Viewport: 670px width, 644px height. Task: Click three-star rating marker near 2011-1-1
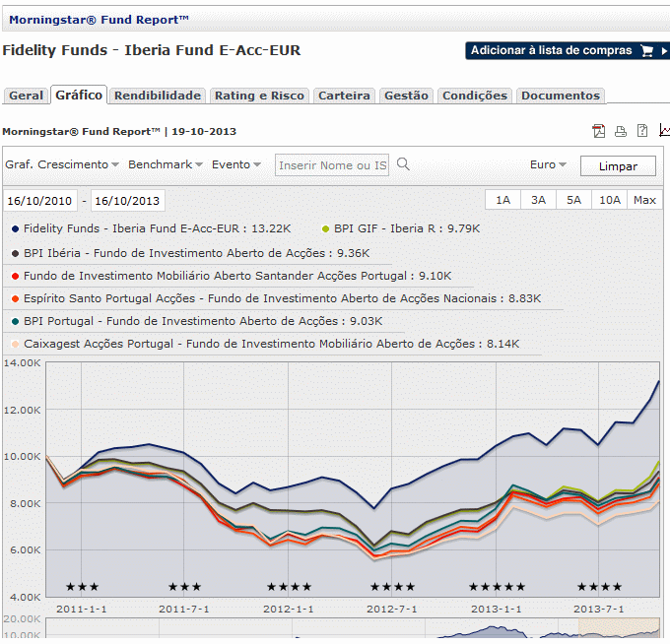(x=83, y=587)
